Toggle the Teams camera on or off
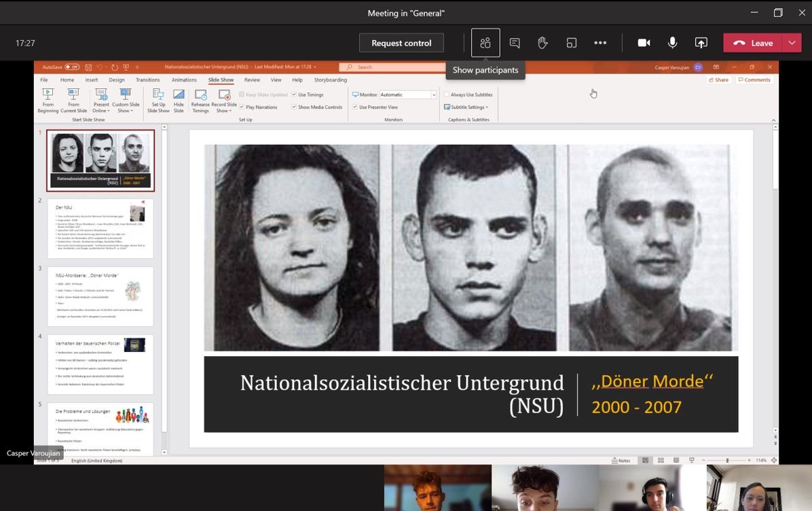Viewport: 812px width, 511px height. pos(644,43)
